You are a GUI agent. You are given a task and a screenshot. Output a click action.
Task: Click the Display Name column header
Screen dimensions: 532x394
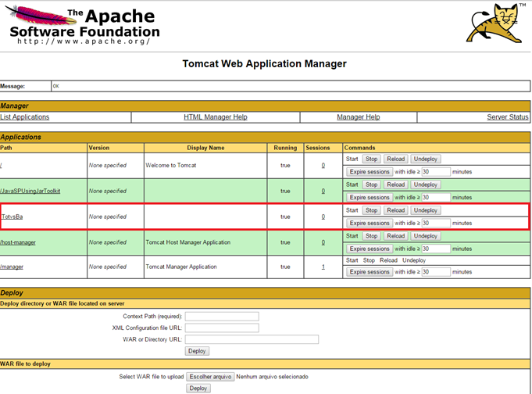pyautogui.click(x=205, y=148)
